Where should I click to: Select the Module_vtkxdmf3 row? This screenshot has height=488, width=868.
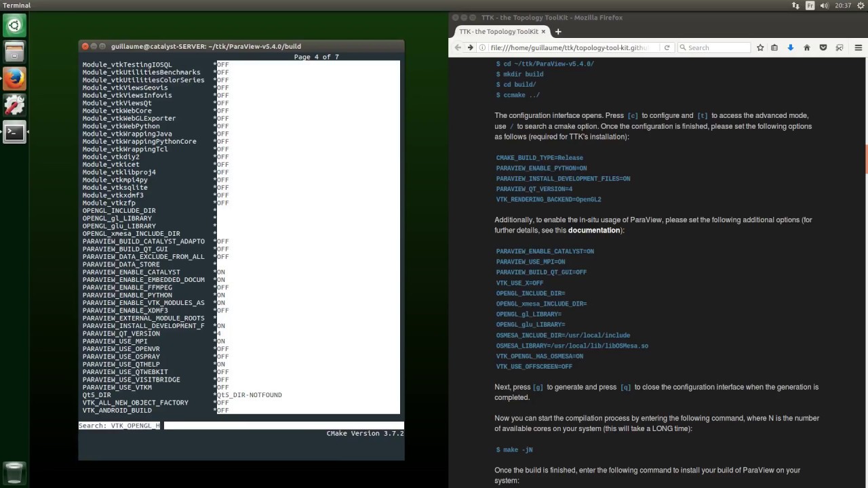click(241, 195)
